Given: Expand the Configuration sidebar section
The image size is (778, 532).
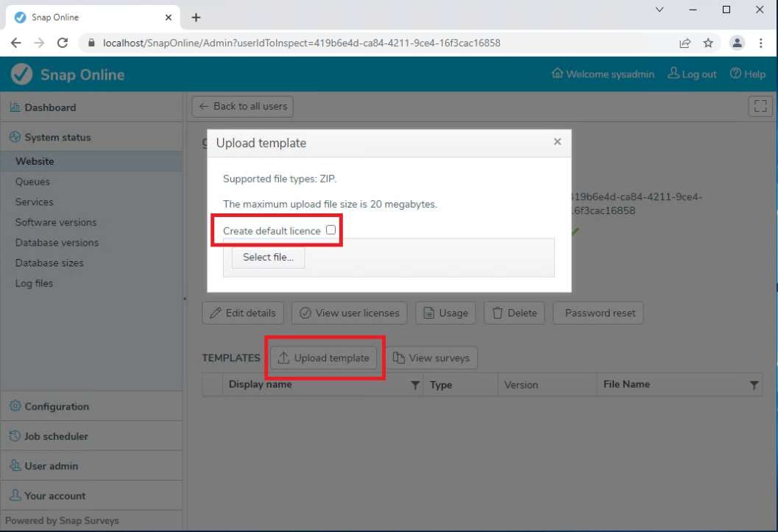Looking at the screenshot, I should [57, 406].
